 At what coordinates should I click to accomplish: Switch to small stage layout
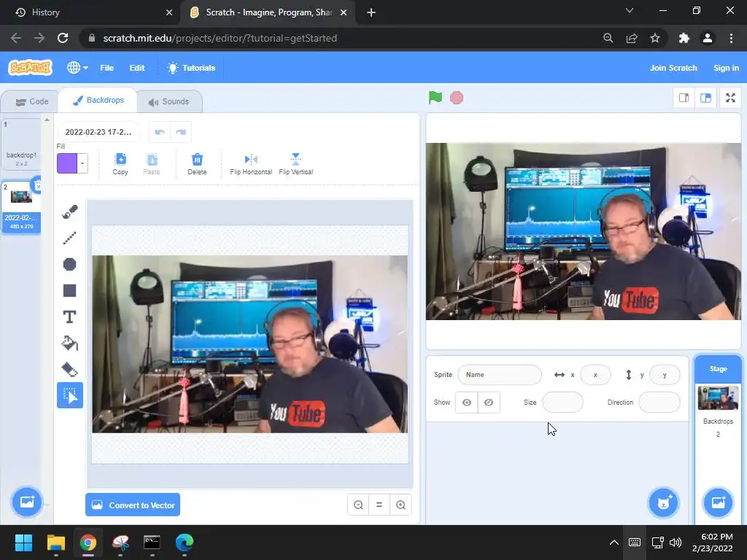click(x=684, y=98)
